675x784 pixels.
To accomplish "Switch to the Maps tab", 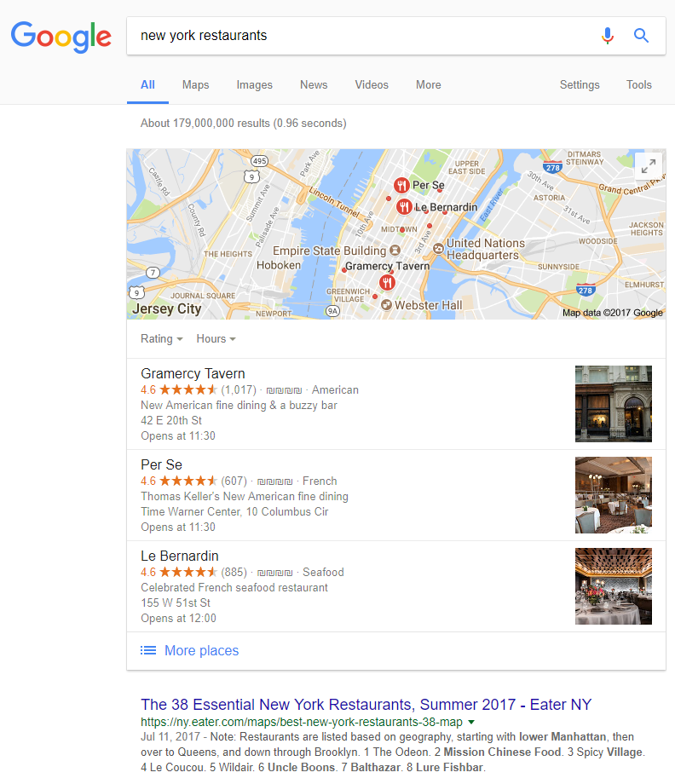I will pos(195,85).
